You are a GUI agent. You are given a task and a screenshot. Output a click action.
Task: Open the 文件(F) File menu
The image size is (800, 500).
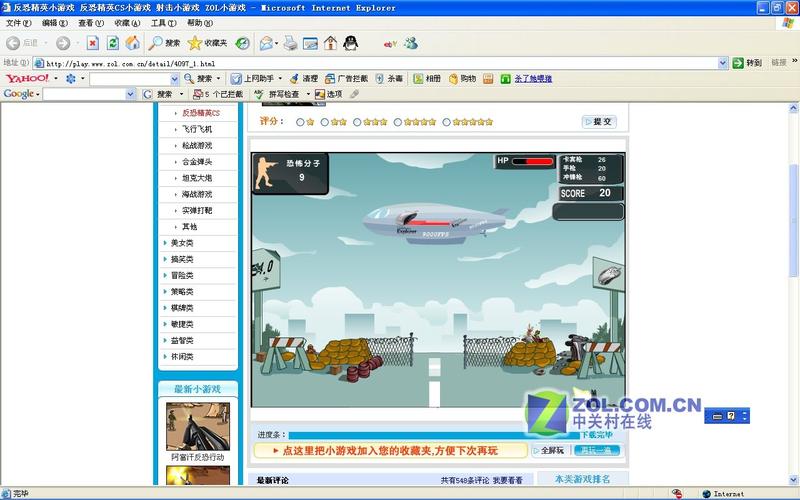(18, 23)
